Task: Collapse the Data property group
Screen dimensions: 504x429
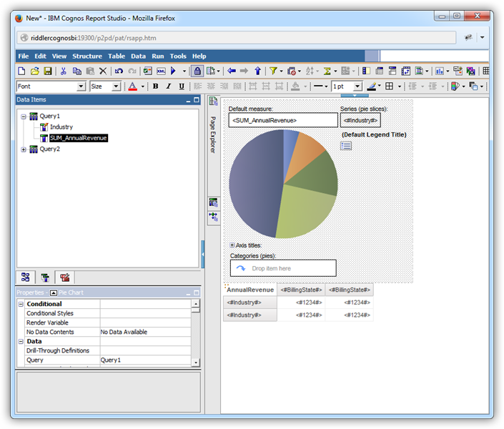Action: [21, 341]
